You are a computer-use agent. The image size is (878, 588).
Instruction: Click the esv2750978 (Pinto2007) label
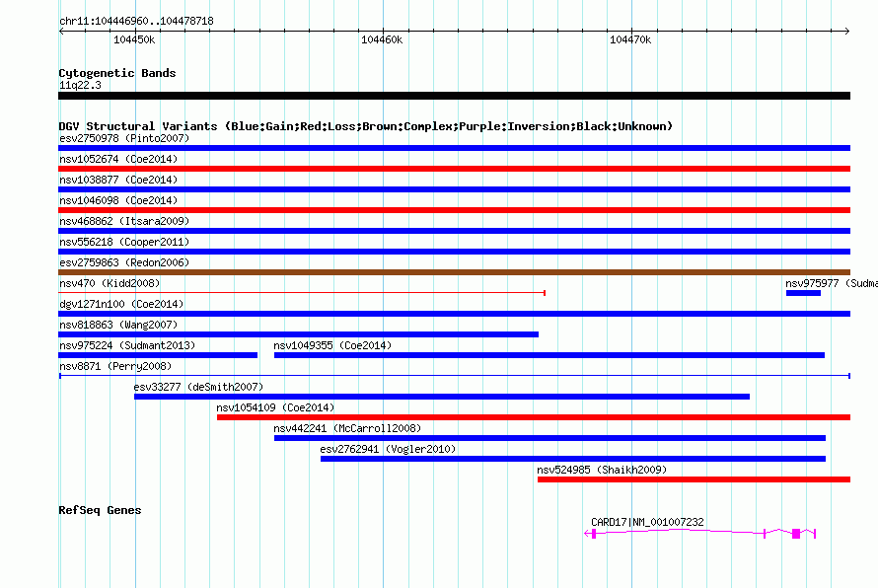pos(124,138)
